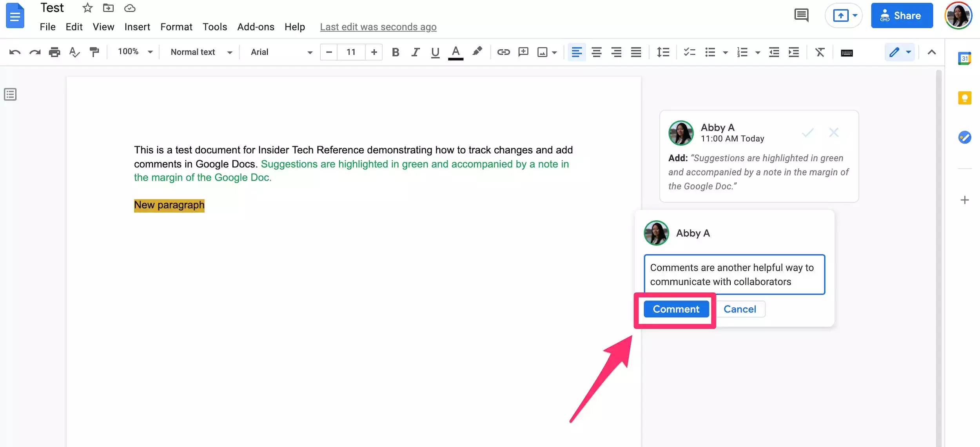Click the Cancel button in comment box
Image resolution: width=980 pixels, height=447 pixels.
740,309
